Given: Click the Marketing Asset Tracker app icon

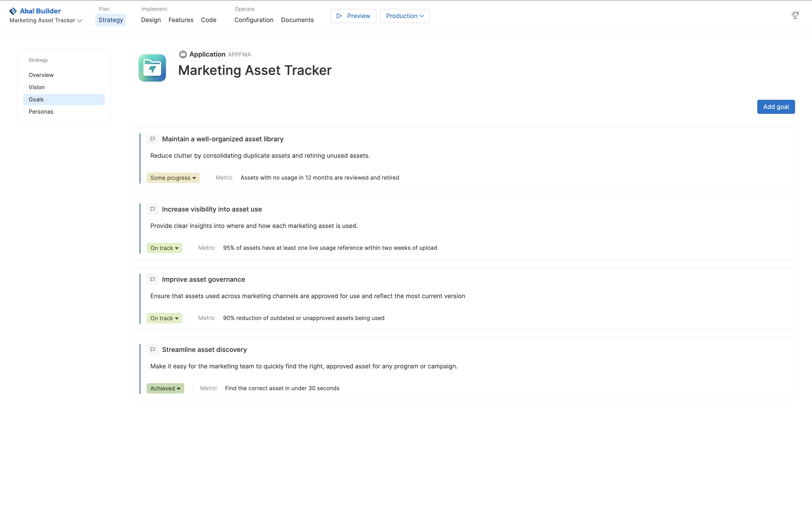Looking at the screenshot, I should [152, 68].
